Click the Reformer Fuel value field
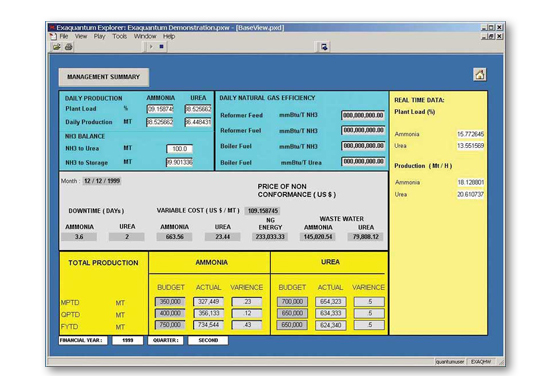This screenshot has width=551, height=376. [x=363, y=130]
